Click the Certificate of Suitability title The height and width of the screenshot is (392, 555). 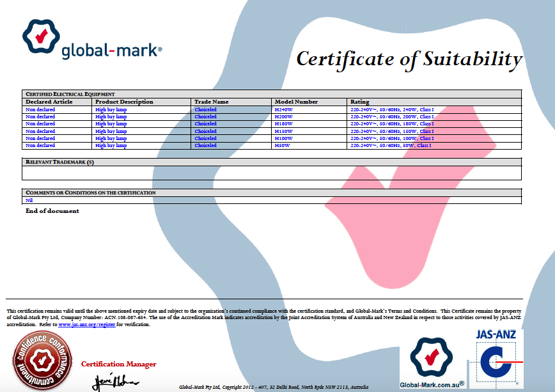[409, 59]
